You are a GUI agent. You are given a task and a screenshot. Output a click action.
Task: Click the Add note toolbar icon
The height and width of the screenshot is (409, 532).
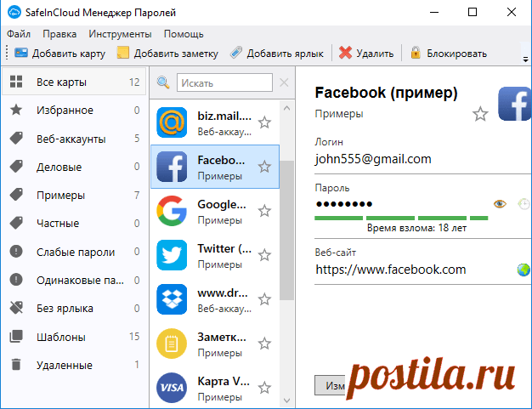pyautogui.click(x=123, y=53)
